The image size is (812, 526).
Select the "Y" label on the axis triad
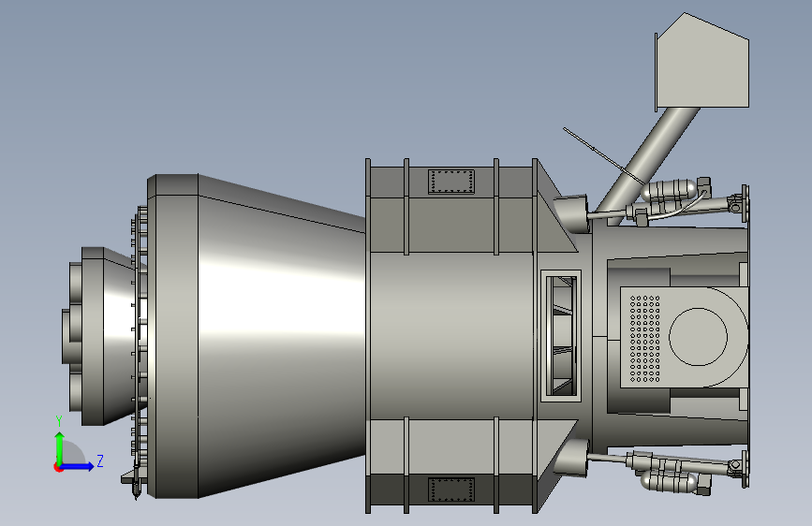(x=59, y=421)
